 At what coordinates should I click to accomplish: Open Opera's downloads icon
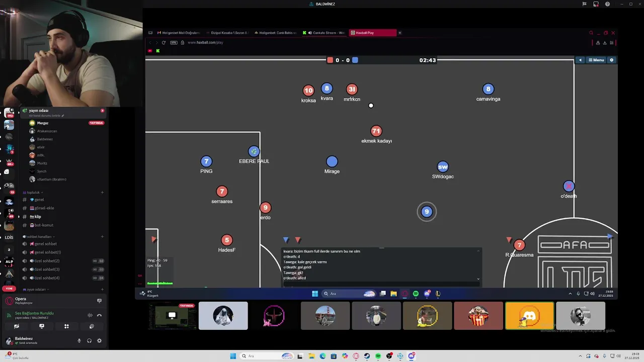(x=604, y=43)
